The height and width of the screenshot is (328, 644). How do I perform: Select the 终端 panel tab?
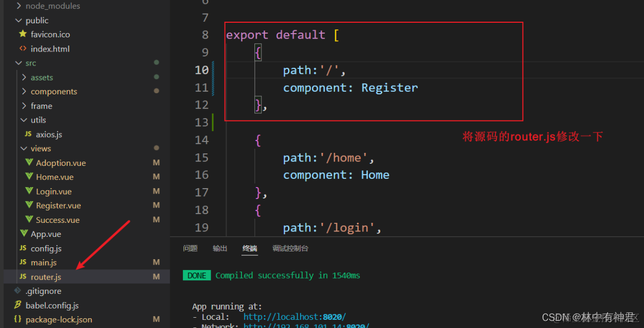coord(250,248)
